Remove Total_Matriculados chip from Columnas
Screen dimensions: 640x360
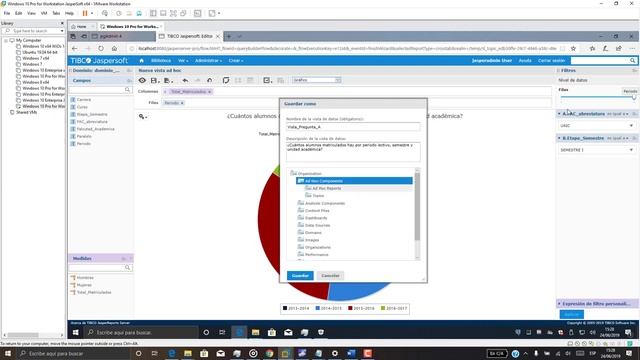point(209,92)
